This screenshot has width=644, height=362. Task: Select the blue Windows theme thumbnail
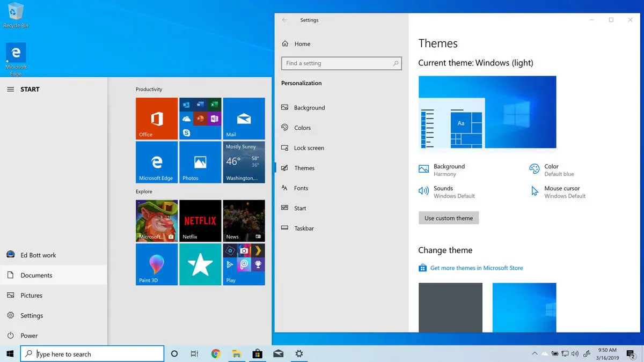point(524,307)
